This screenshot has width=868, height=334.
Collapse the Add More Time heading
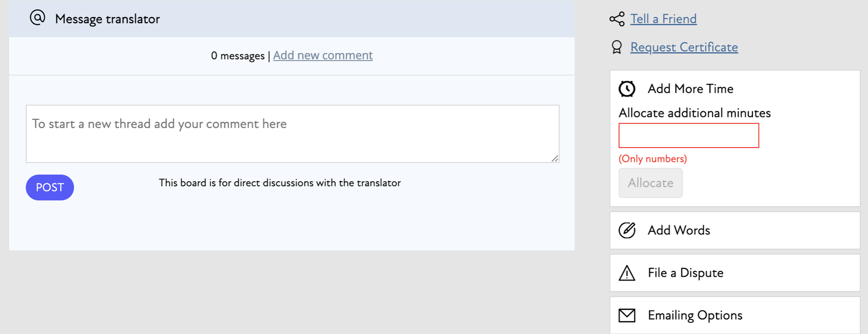[690, 89]
